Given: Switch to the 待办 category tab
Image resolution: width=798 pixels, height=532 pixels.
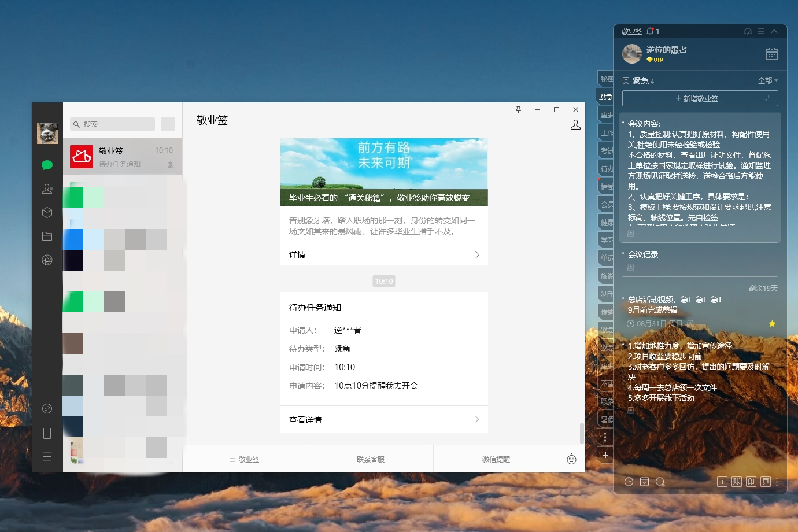Looking at the screenshot, I should [606, 168].
